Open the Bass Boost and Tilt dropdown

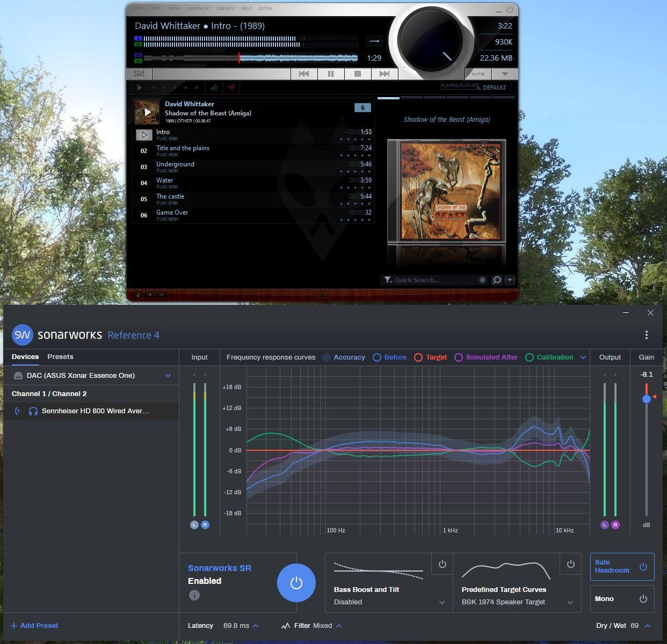[389, 602]
